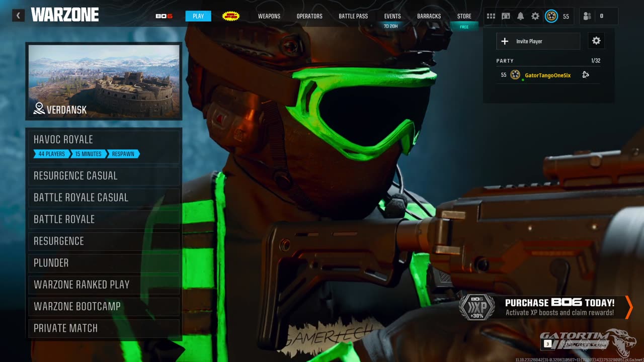The width and height of the screenshot is (644, 362).
Task: Open the BATTLE PASS tab
Action: pos(353,16)
